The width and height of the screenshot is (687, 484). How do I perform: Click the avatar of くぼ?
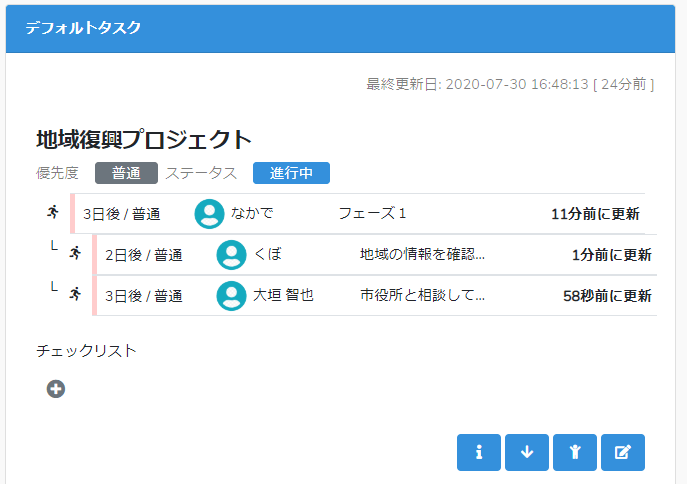231,254
